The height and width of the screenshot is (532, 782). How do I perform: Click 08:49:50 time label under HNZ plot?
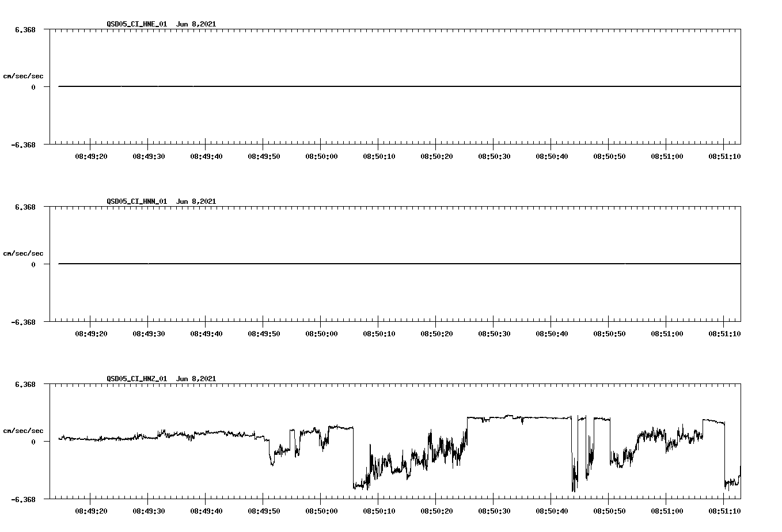pyautogui.click(x=264, y=511)
